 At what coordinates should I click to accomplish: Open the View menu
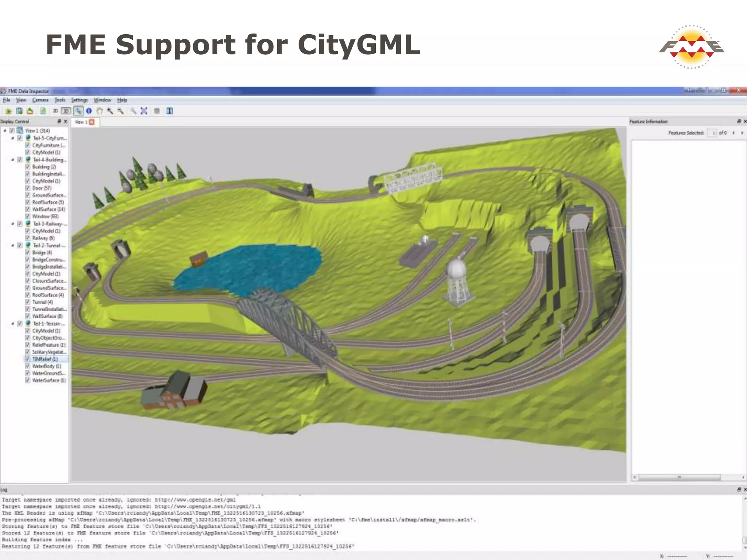tap(21, 100)
